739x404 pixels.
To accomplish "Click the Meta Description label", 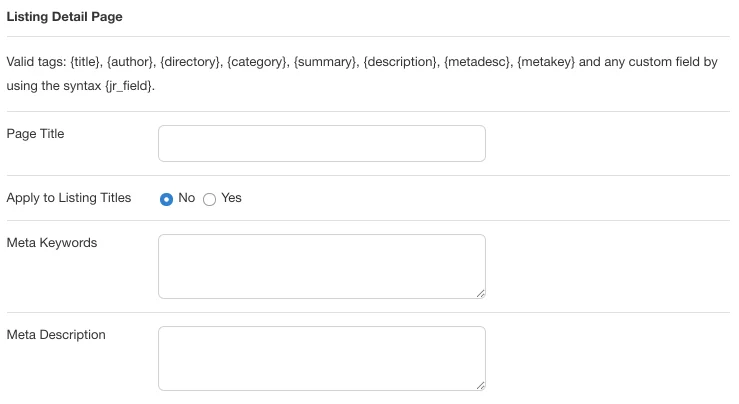I will (x=55, y=335).
